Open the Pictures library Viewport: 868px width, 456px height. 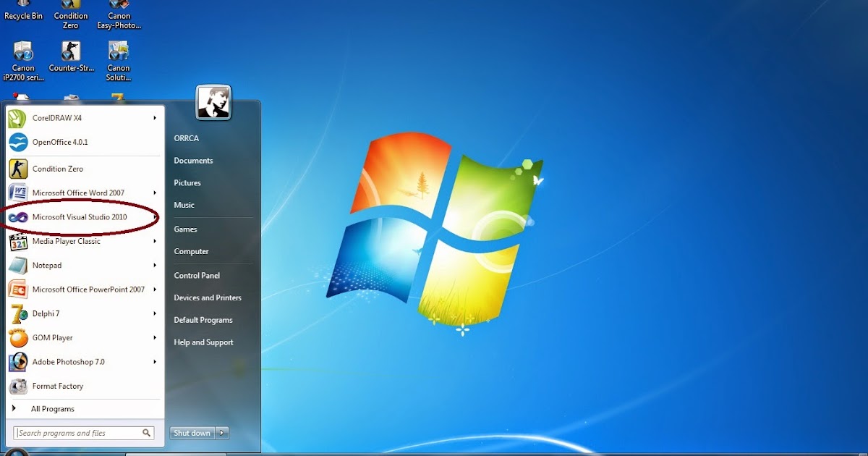187,183
